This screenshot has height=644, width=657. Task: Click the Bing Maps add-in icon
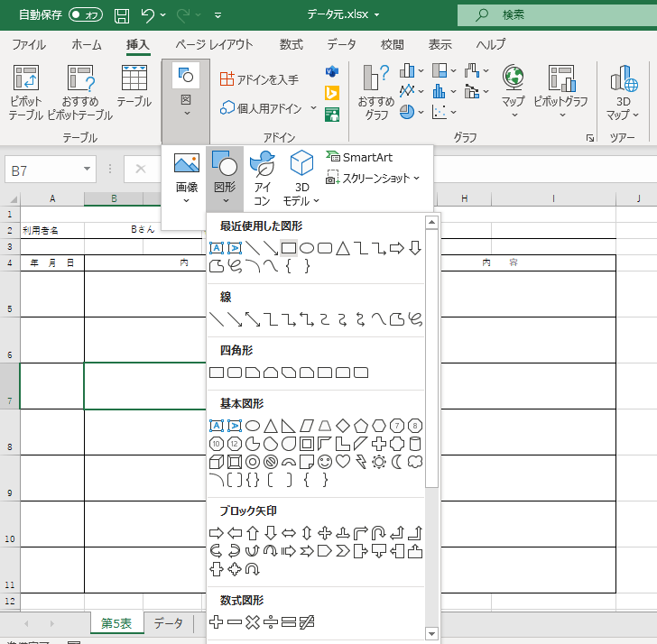pyautogui.click(x=332, y=93)
